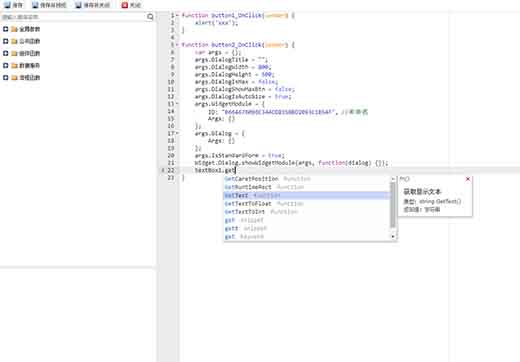Click the value 500 on line 9

[266, 74]
